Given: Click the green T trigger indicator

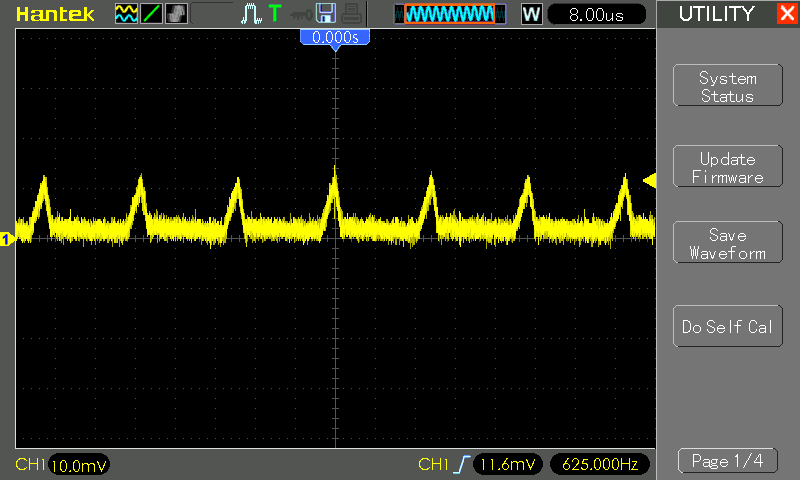Looking at the screenshot, I should [x=275, y=14].
